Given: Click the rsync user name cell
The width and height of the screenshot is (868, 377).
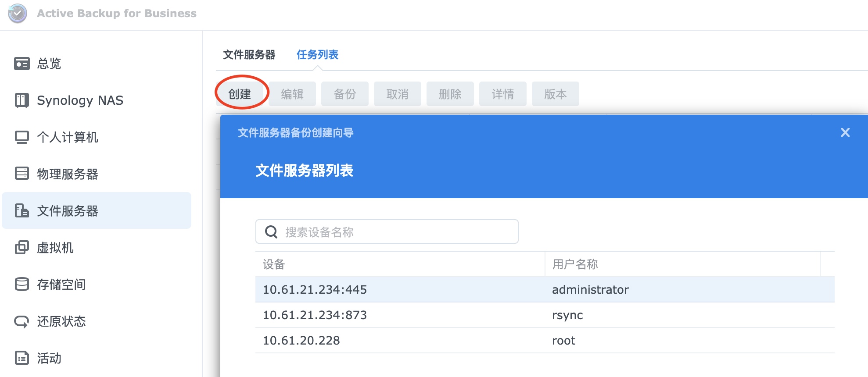Looking at the screenshot, I should [567, 315].
